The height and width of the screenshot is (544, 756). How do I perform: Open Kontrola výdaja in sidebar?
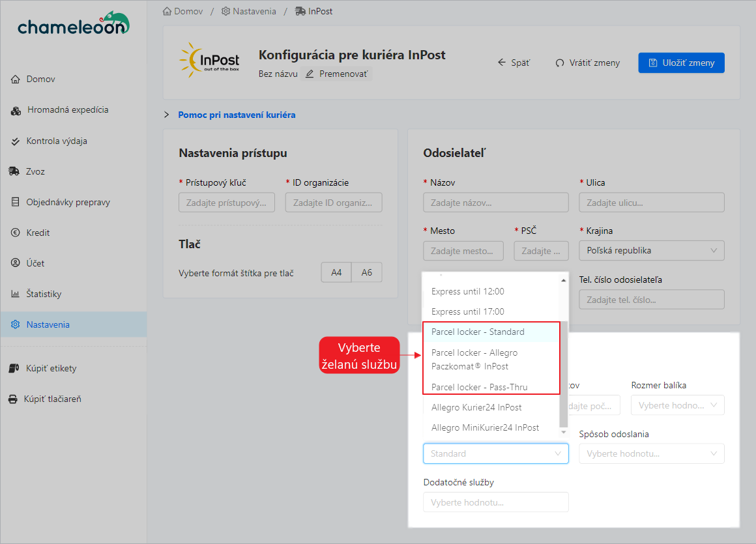[57, 141]
